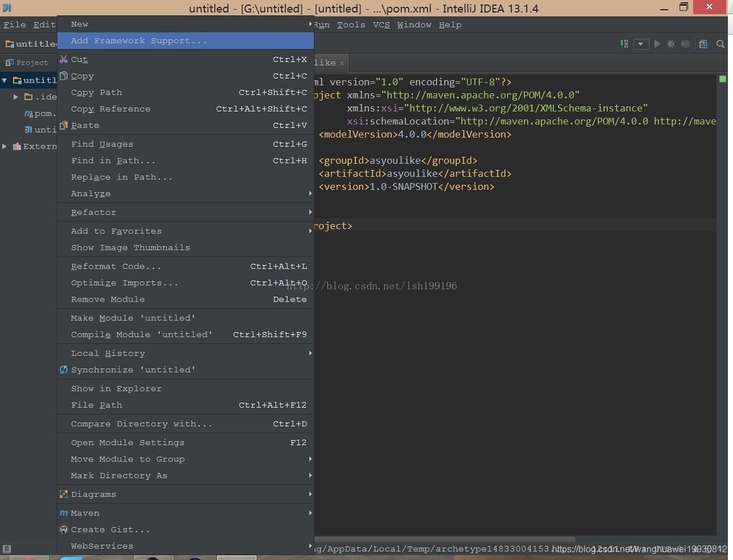Click the External Libraries icon in tree
This screenshot has width=733, height=560.
click(x=17, y=146)
